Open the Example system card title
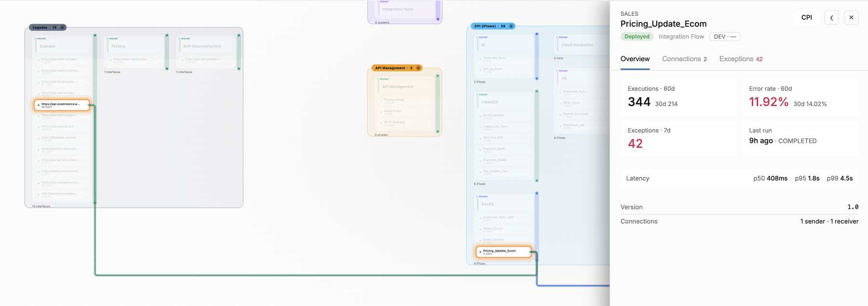Image resolution: width=868 pixels, height=306 pixels. [x=48, y=46]
